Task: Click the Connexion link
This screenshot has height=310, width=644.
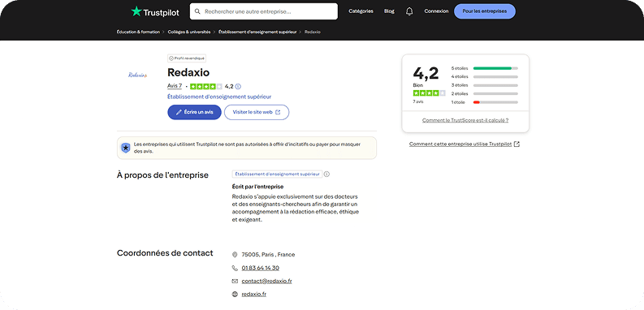Action: click(x=436, y=11)
